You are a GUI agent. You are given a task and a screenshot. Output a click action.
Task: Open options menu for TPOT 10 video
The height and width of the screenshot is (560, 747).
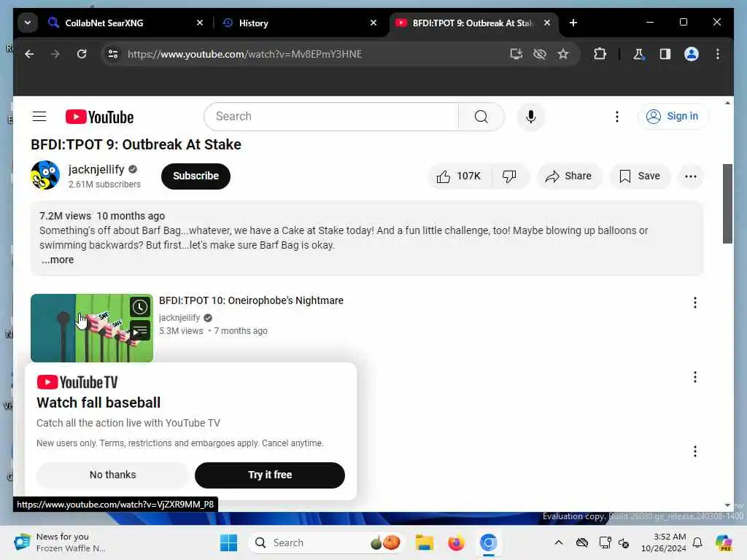point(695,303)
